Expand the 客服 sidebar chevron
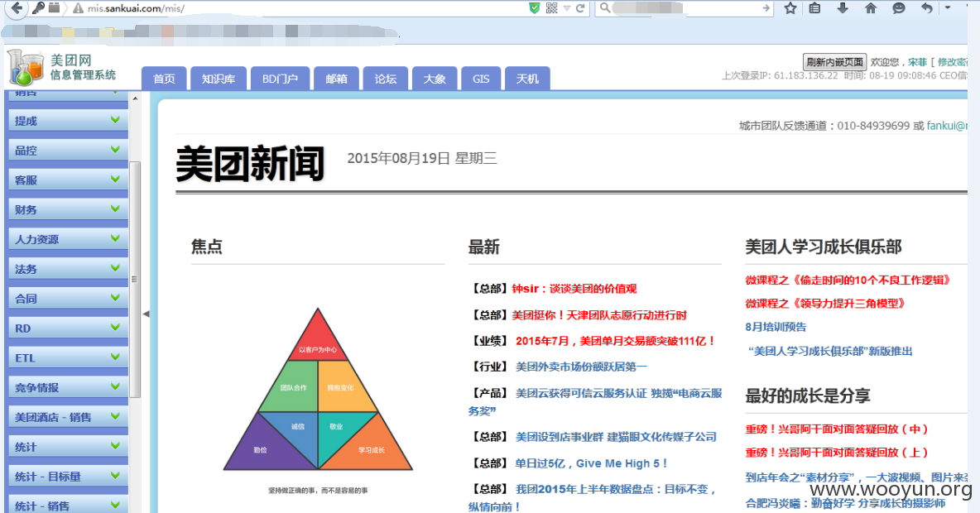The height and width of the screenshot is (513, 980). [x=115, y=179]
